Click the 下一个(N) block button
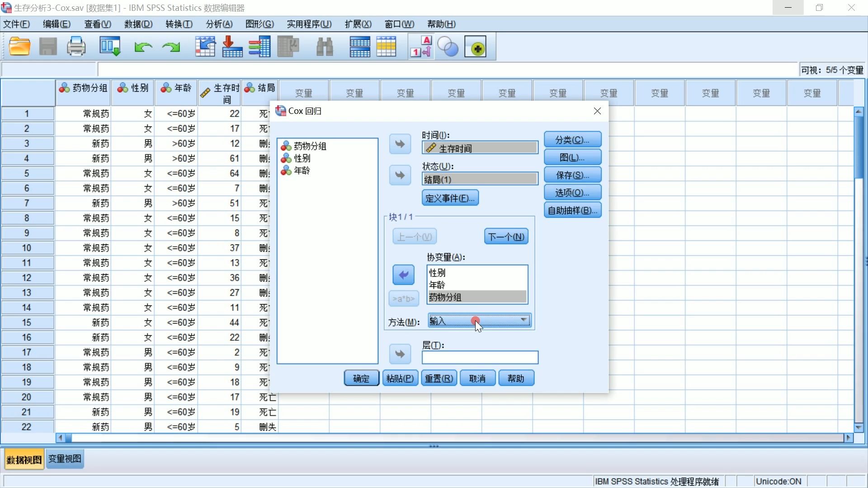 [505, 236]
